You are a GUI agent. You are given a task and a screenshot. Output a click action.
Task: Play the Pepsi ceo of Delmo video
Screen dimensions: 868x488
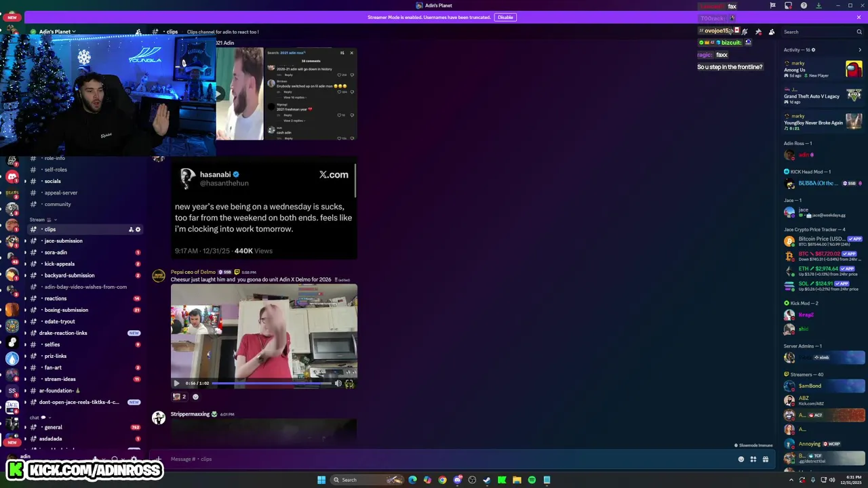[176, 384]
